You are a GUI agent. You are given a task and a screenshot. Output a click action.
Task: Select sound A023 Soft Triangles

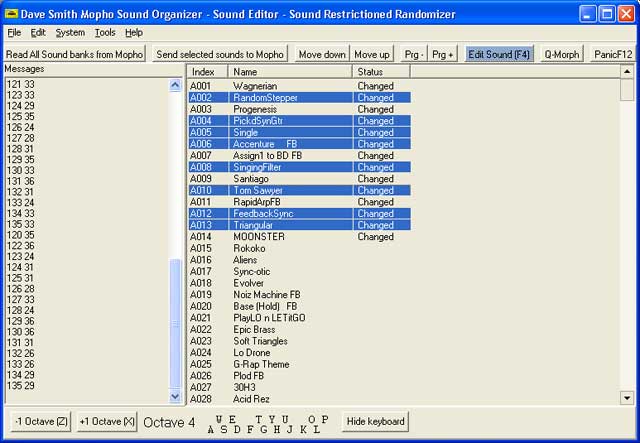click(x=300, y=341)
